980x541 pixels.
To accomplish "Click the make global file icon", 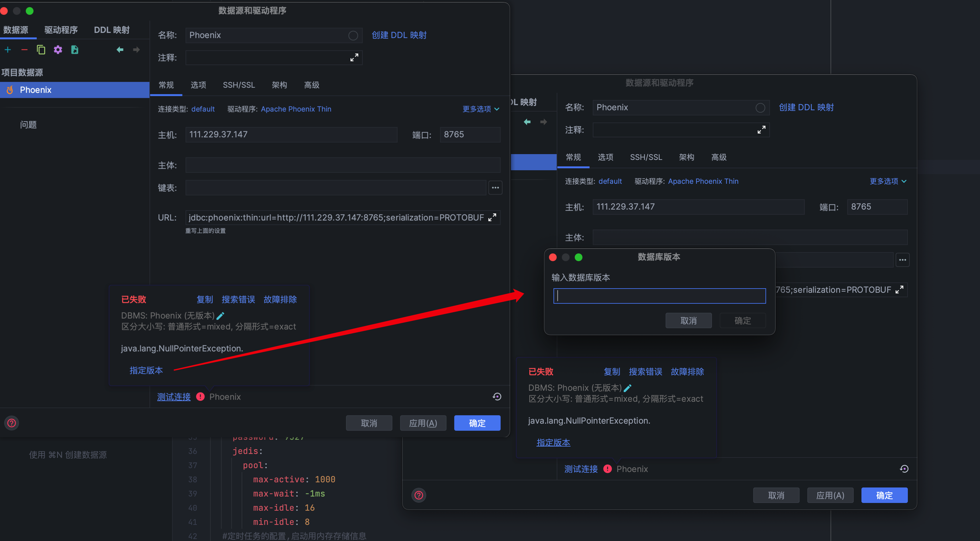I will click(74, 50).
